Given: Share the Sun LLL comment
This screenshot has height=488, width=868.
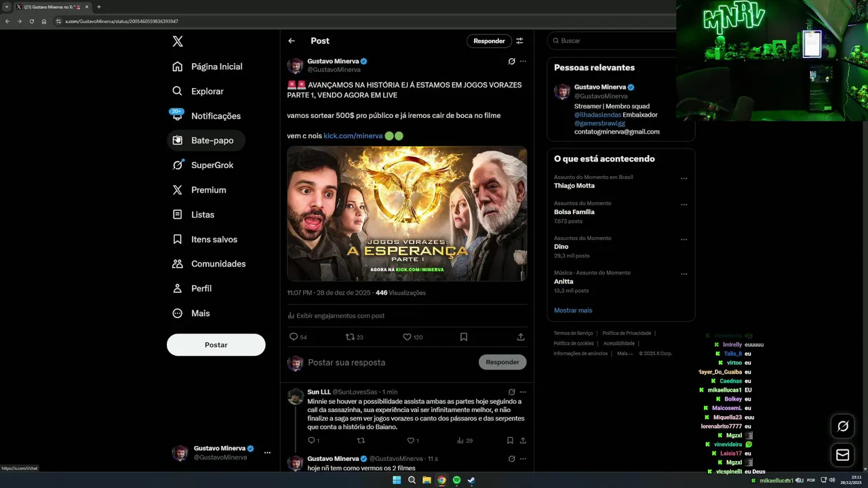Looking at the screenshot, I should point(523,441).
